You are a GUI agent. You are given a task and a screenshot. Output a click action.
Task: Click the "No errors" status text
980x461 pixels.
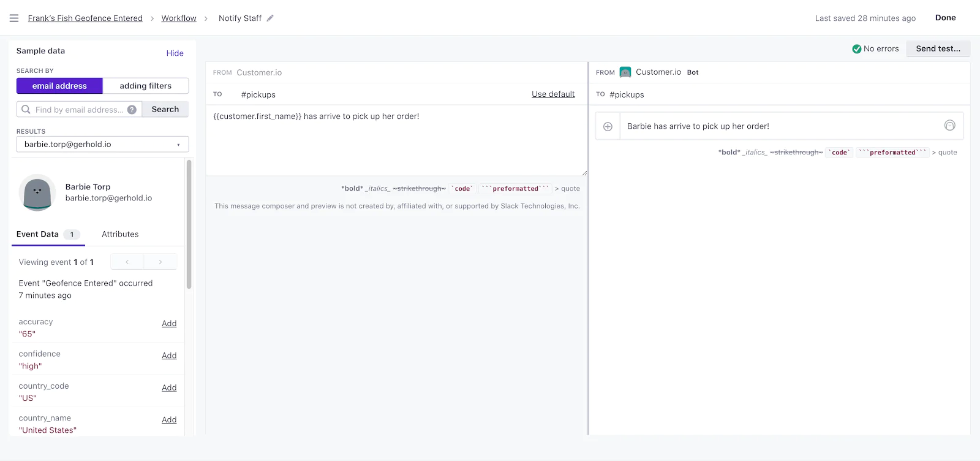[881, 49]
